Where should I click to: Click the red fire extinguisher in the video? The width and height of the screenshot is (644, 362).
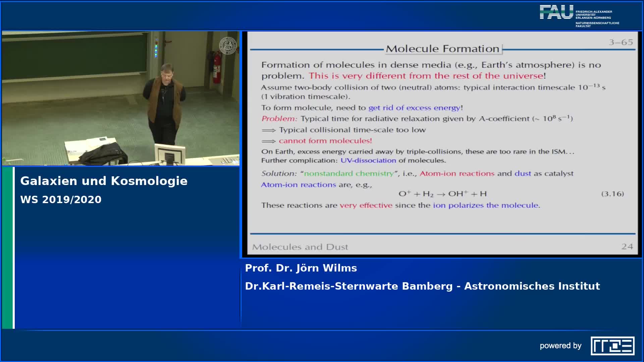pyautogui.click(x=217, y=67)
